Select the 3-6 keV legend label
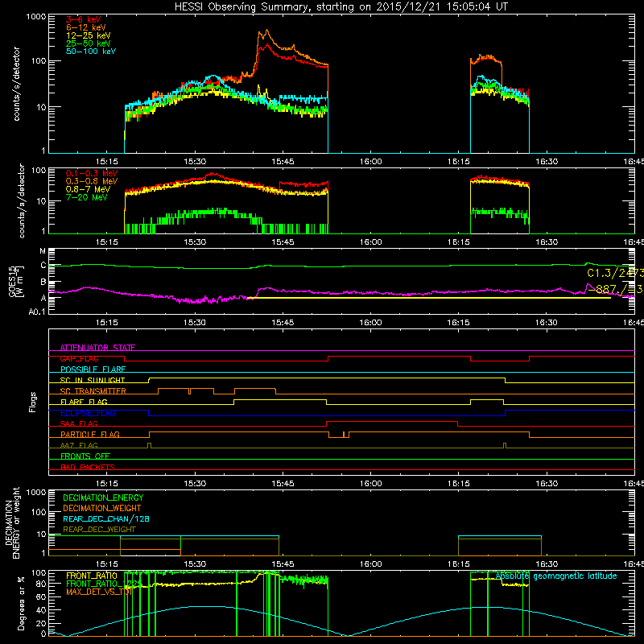 point(83,19)
